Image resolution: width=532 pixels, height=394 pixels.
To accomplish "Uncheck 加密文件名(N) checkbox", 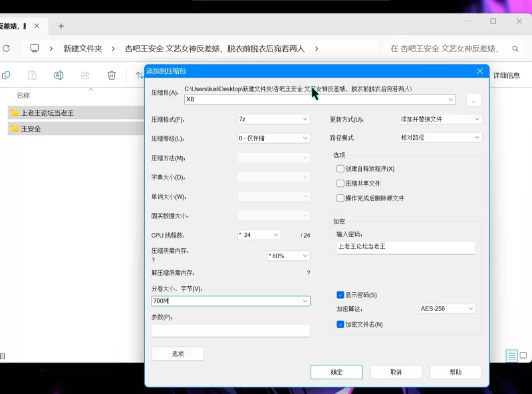I will click(340, 324).
